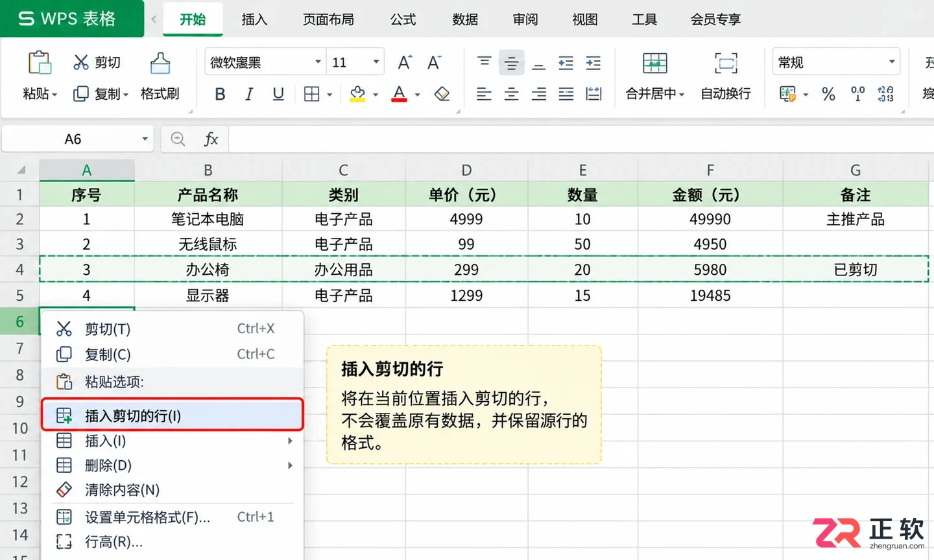Viewport: 934px width, 560px height.
Task: Apply cell borders icon
Action: (311, 94)
